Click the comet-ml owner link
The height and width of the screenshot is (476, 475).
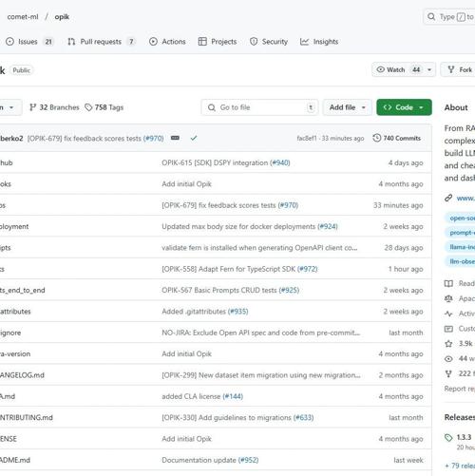pos(23,17)
